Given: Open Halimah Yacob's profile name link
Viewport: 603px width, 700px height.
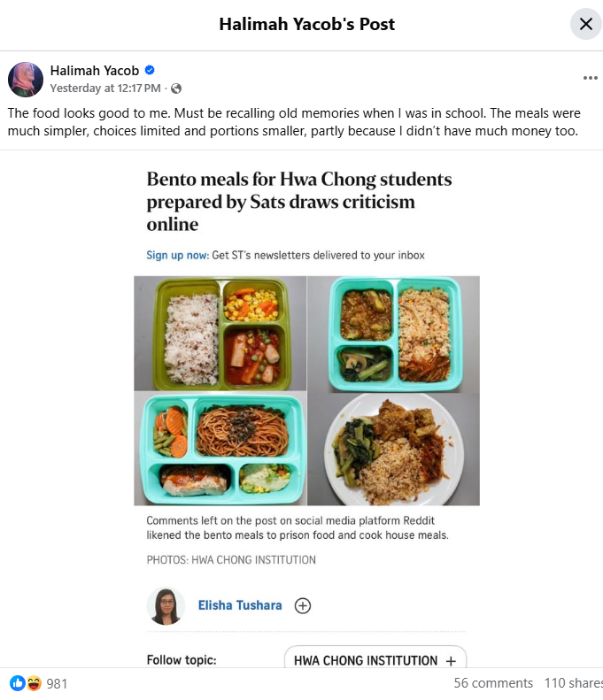Looking at the screenshot, I should click(x=94, y=71).
